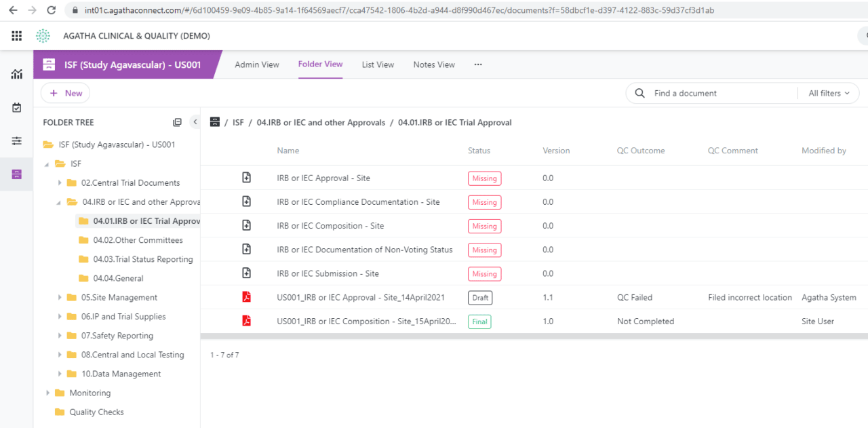Open the tasks calendar sidebar icon

(17, 107)
